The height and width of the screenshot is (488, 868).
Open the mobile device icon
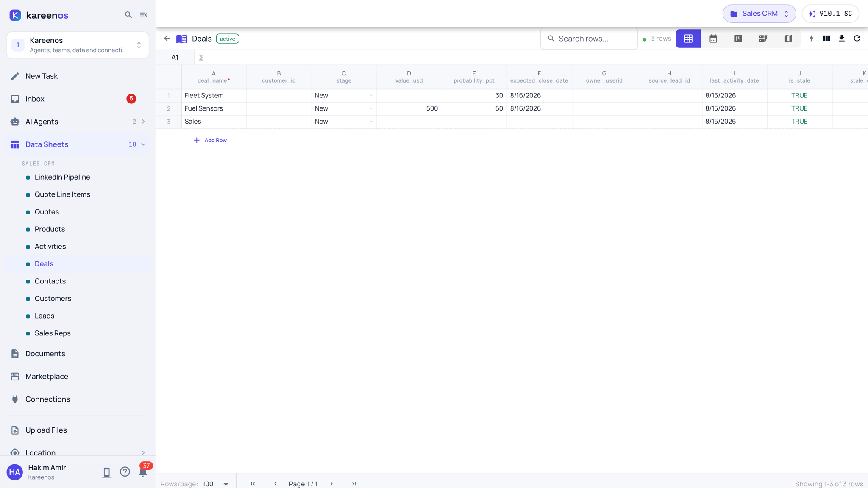[106, 472]
